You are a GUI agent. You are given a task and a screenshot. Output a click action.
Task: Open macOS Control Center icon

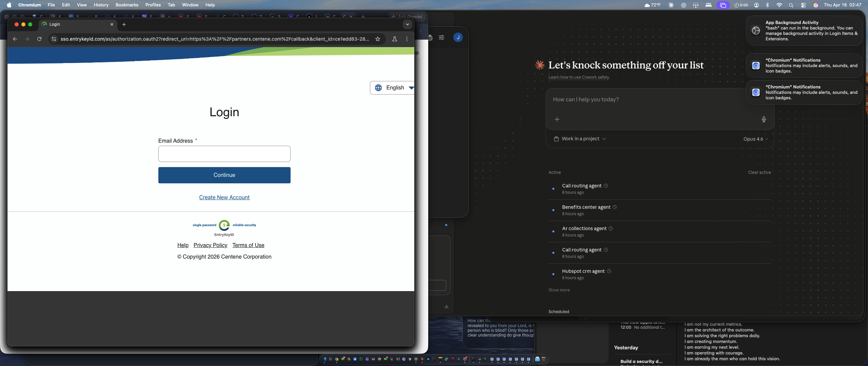pos(803,5)
